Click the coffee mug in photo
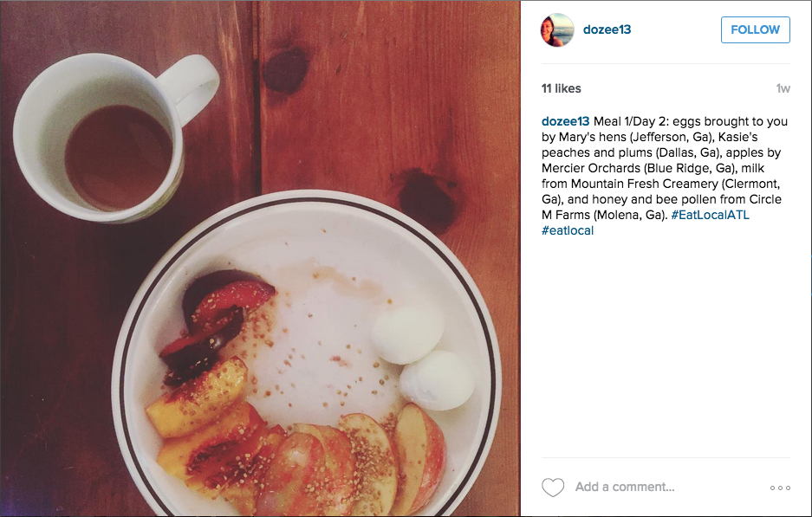 click(x=115, y=139)
